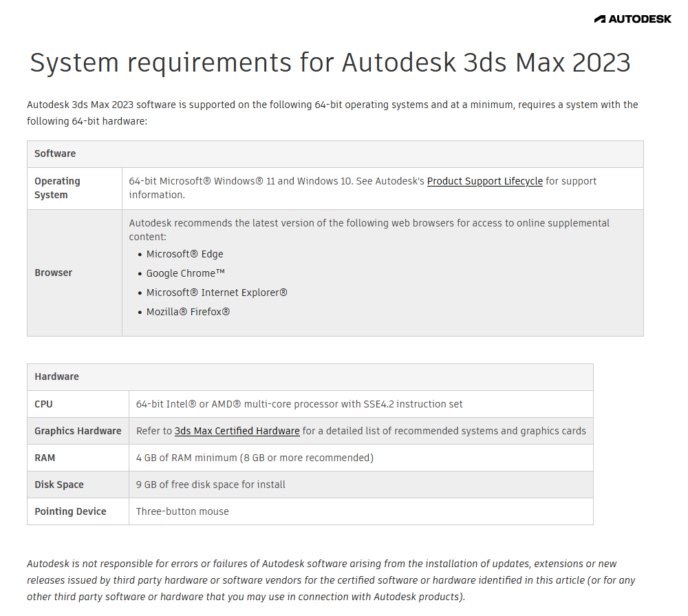The width and height of the screenshot is (688, 616).
Task: Click the Disk Space row label
Action: pos(58,485)
